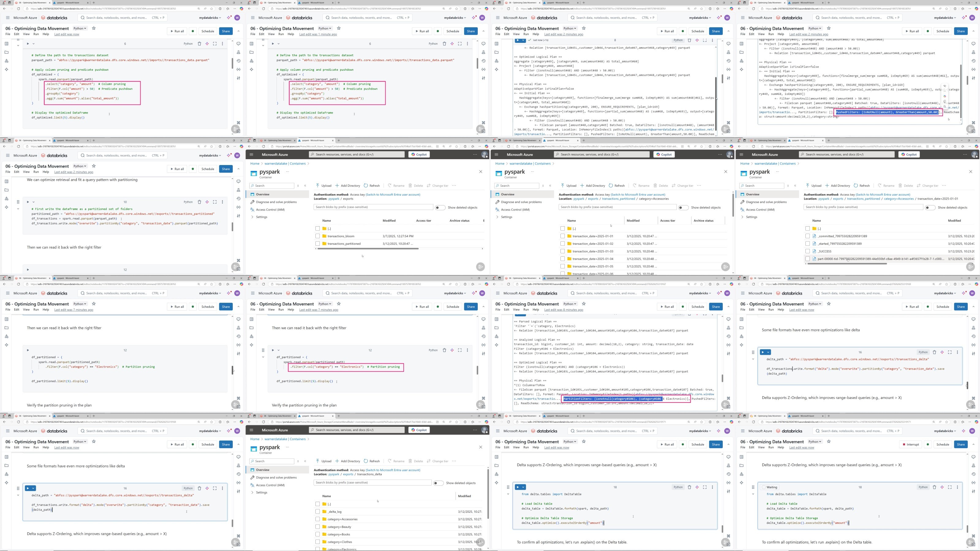980x551 pixels.
Task: Open File menu in the Interrupt notebook
Action: [x=743, y=448]
